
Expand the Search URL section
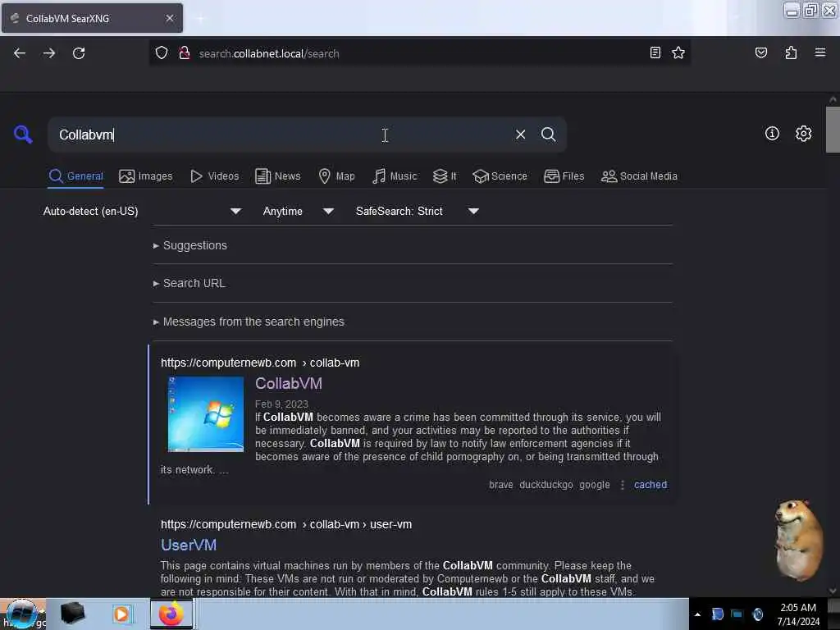coord(189,283)
